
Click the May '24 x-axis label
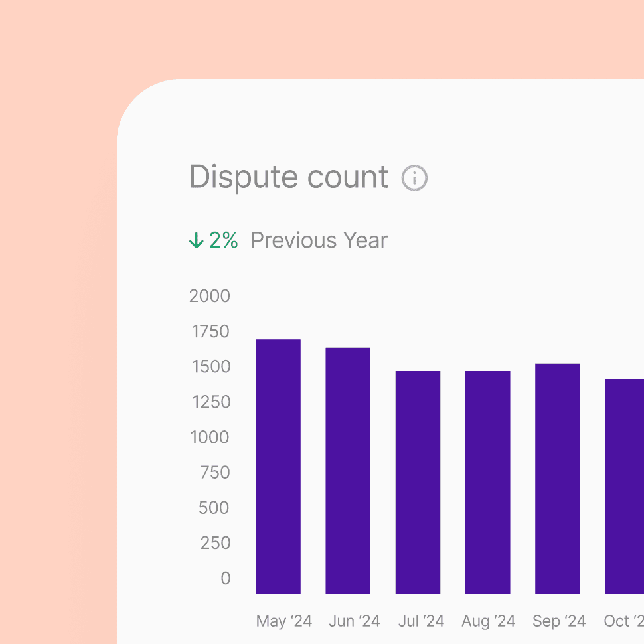[283, 621]
